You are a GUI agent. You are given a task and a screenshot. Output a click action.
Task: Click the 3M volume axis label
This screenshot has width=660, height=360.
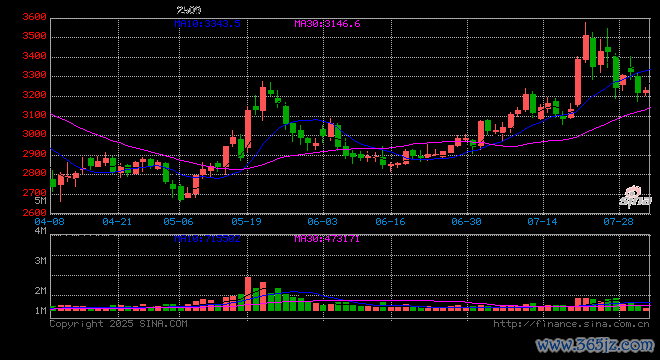pyautogui.click(x=40, y=261)
